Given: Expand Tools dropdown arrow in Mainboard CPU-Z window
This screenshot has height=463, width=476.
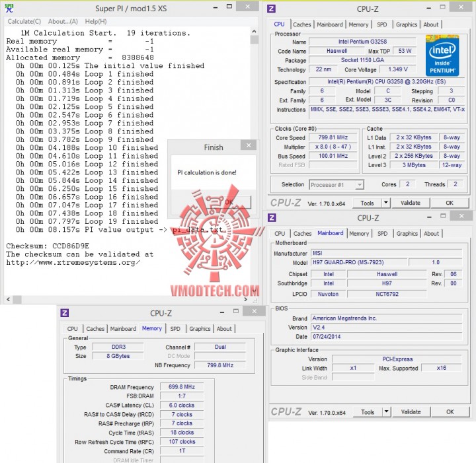Looking at the screenshot, I should [387, 412].
